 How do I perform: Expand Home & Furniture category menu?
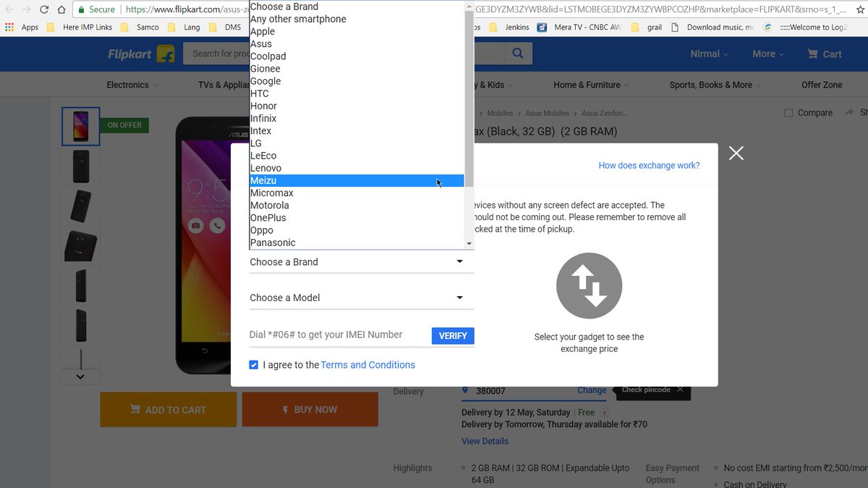click(591, 85)
